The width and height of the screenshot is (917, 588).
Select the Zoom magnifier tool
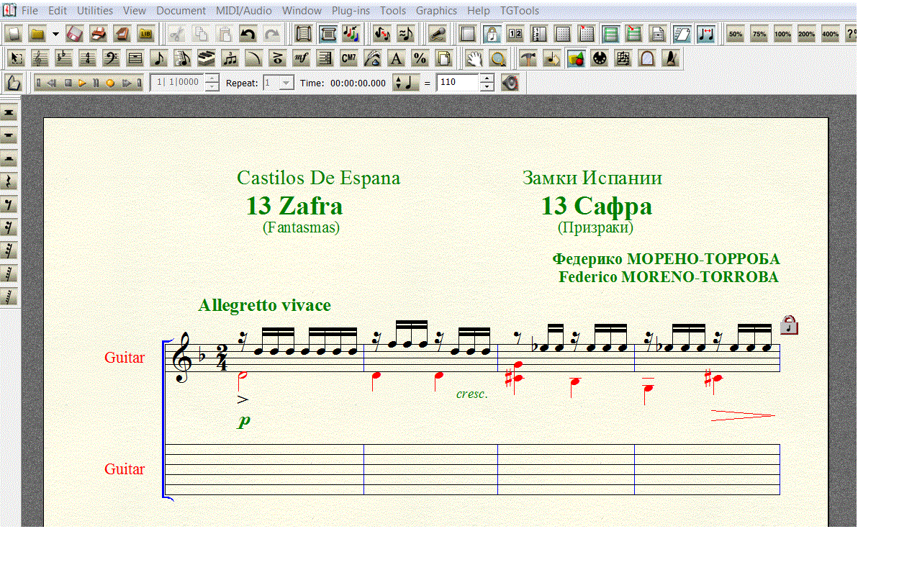(497, 58)
